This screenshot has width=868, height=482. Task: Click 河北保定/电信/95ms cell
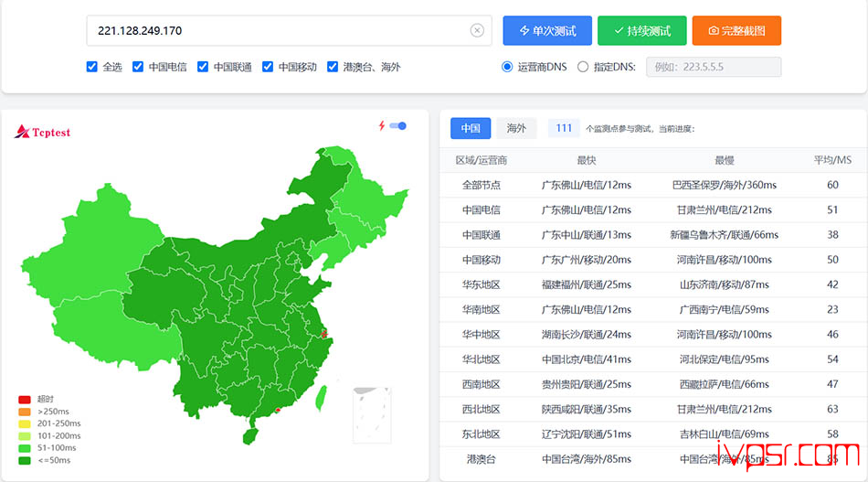pos(724,359)
